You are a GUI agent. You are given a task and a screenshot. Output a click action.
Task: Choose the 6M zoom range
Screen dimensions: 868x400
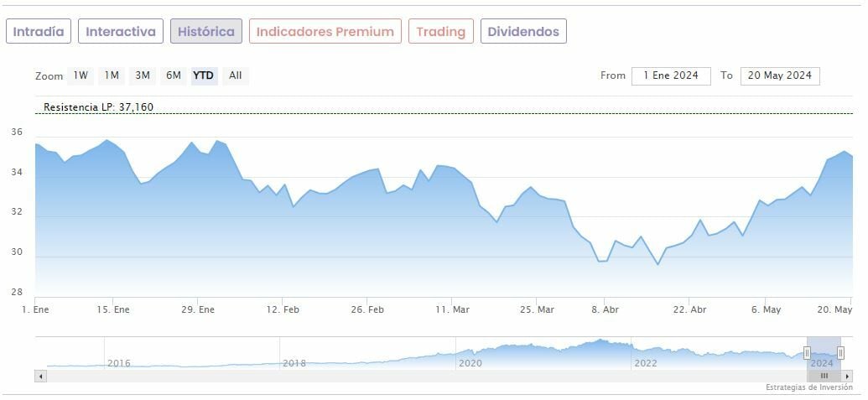coord(174,75)
